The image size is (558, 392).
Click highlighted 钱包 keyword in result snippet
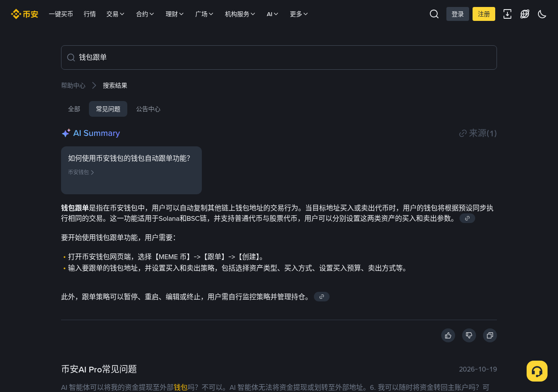click(x=180, y=387)
